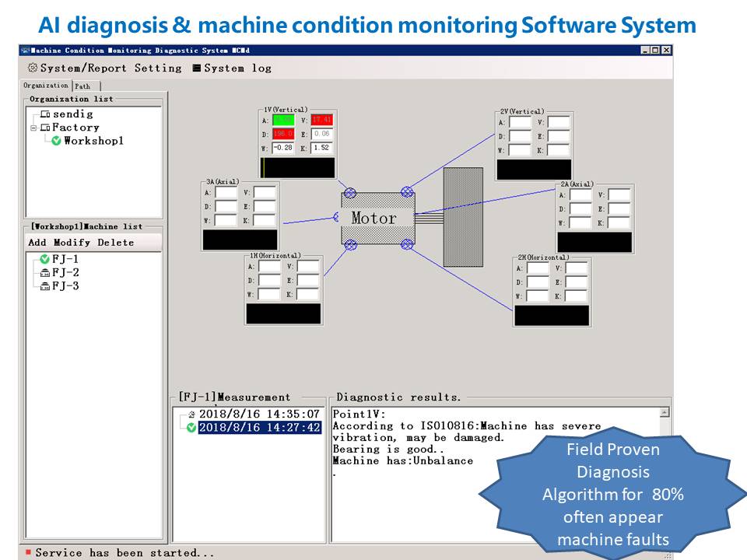Viewport: 747px width, 560px height.
Task: Click Add in the machine list
Action: (x=37, y=243)
